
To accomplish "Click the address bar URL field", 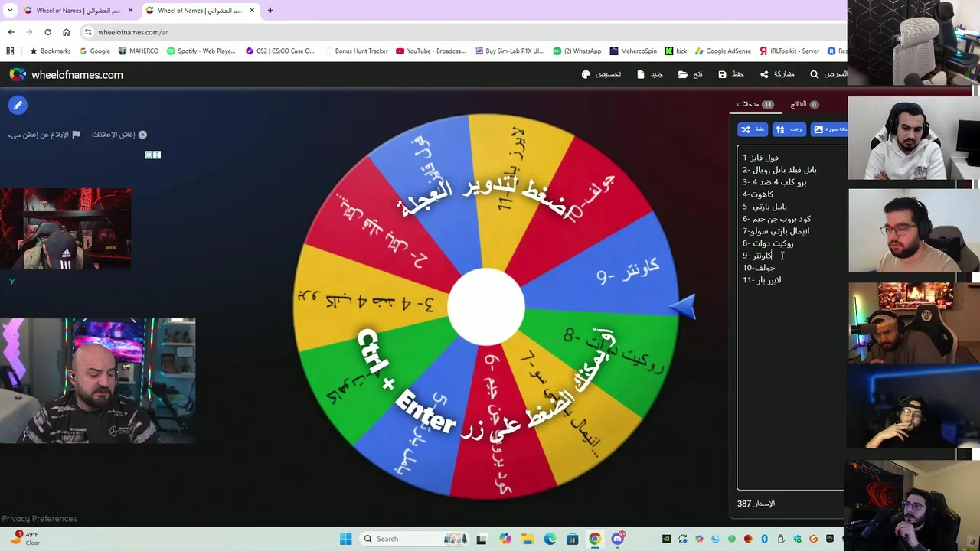I will (x=459, y=32).
